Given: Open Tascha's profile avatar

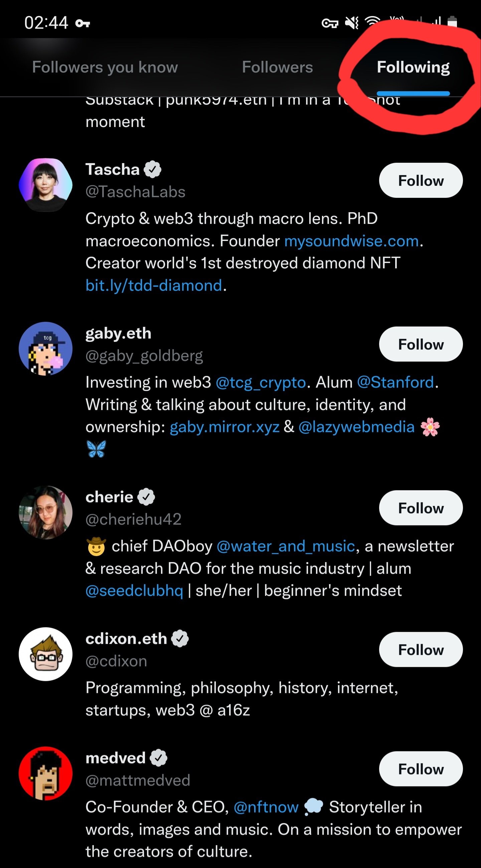Looking at the screenshot, I should [45, 184].
